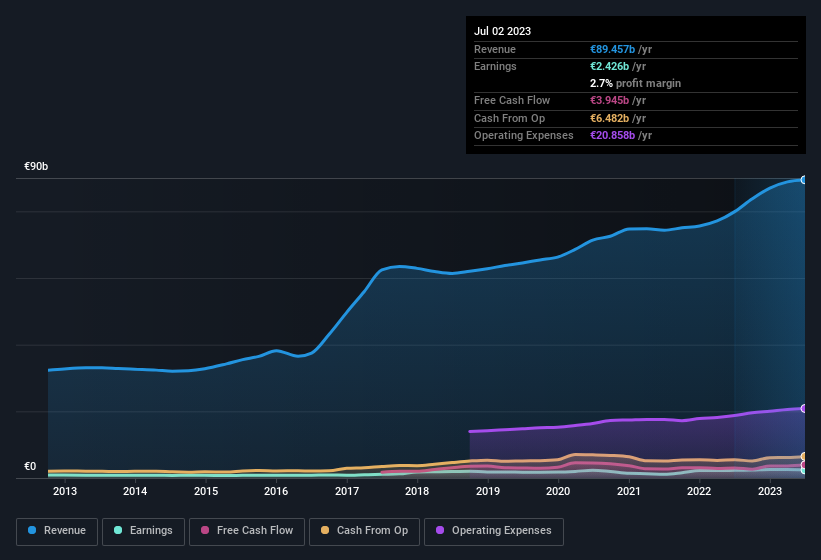The height and width of the screenshot is (560, 821).
Task: Click the purple Operating Expenses end-point marker
Action: click(803, 408)
